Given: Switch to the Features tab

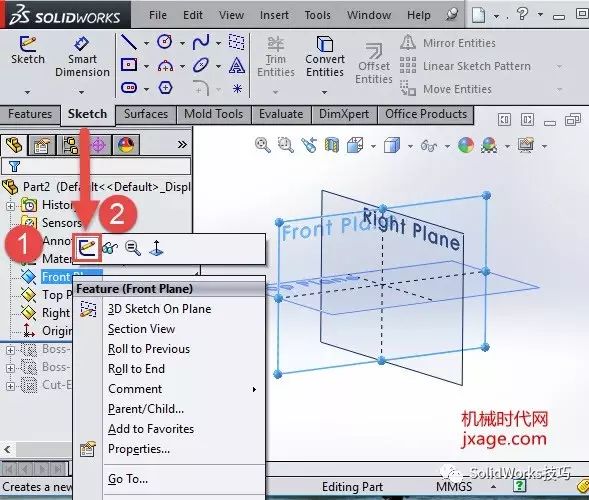Looking at the screenshot, I should (30, 114).
